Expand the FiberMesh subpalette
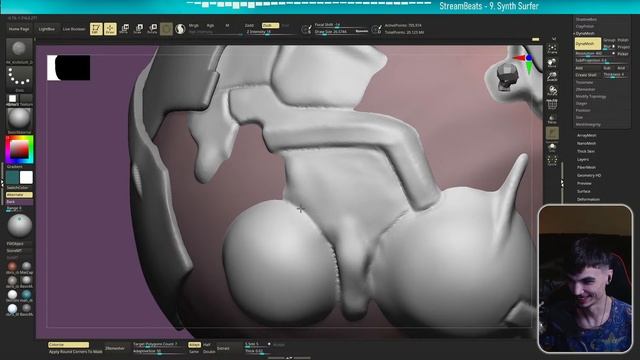640x360 pixels. point(587,167)
